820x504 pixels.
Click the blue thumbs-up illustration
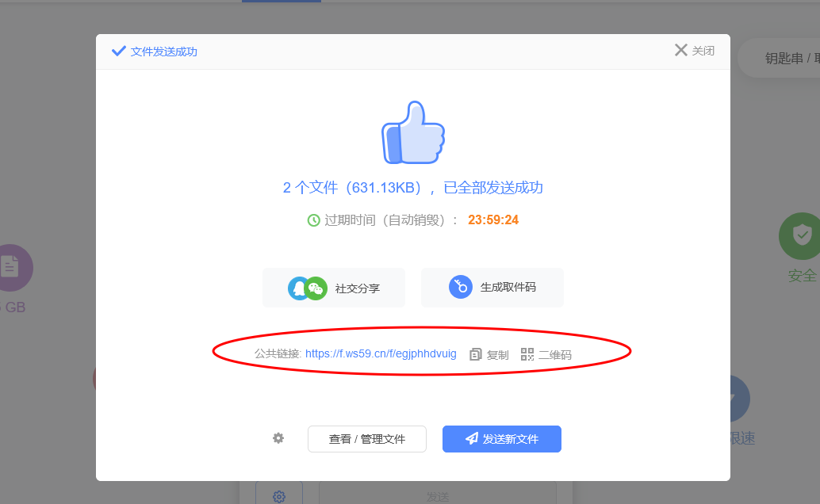(x=412, y=133)
